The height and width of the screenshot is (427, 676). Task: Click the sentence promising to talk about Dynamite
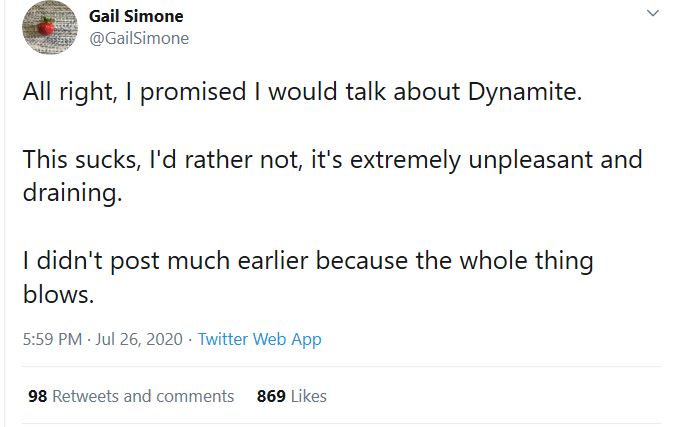point(300,94)
